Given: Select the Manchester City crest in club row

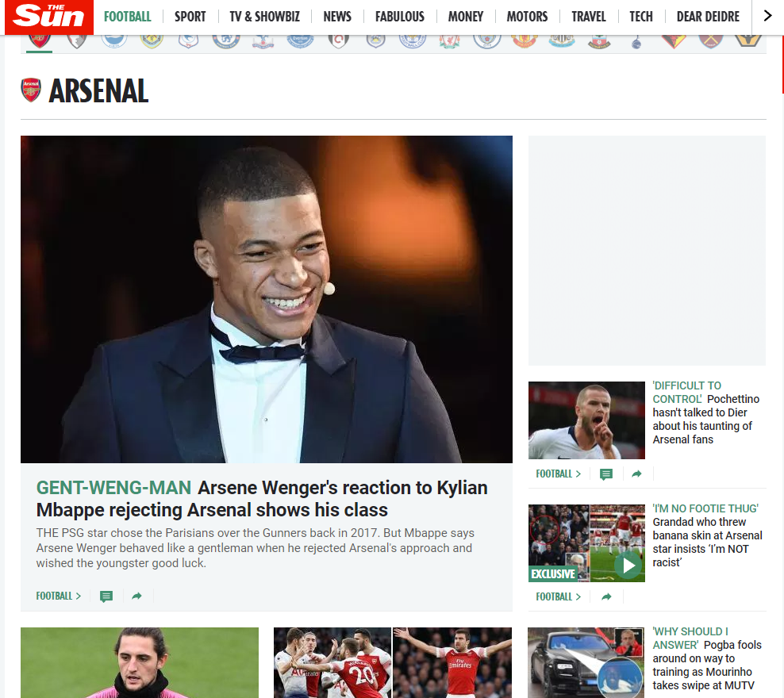Looking at the screenshot, I should click(487, 41).
